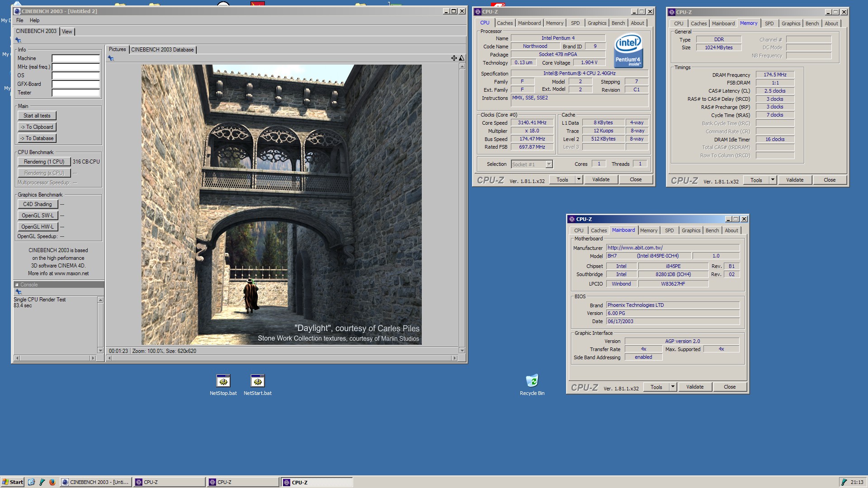Click the pin icon below the CINEBENCH 2003 tab

[x=18, y=40]
